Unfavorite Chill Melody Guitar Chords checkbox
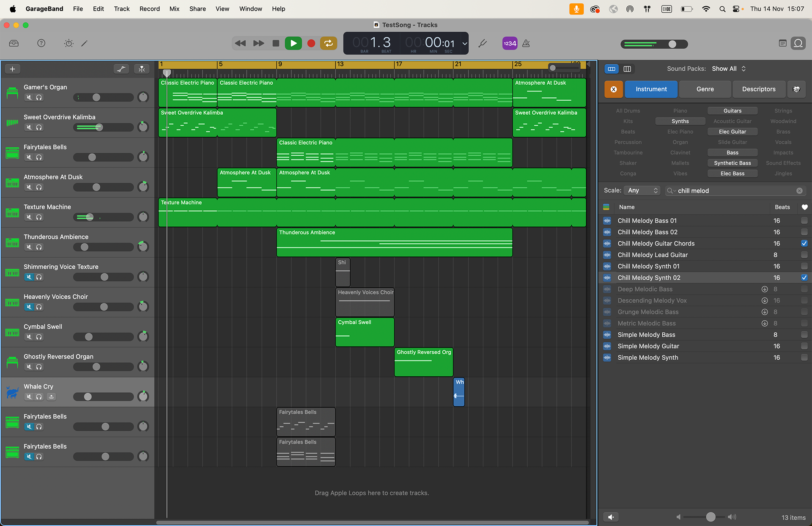 [x=804, y=243]
